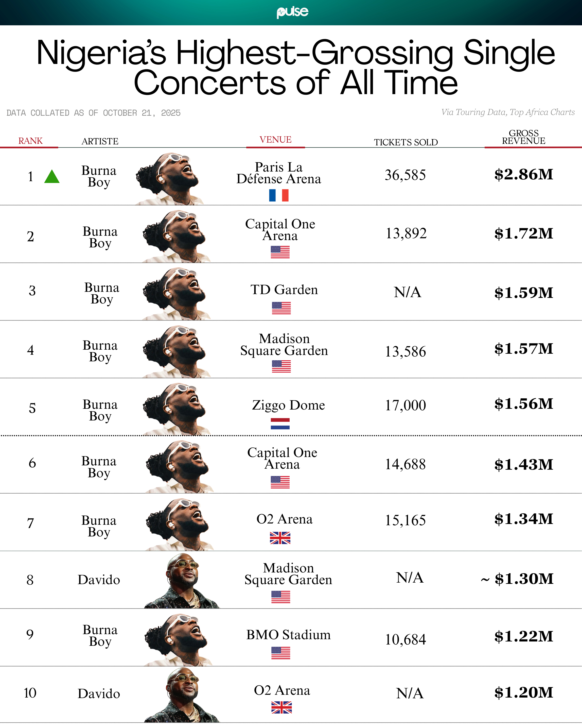The image size is (582, 728).
Task: Click Burna Boy's photo in rank 1 row
Action: [x=169, y=179]
